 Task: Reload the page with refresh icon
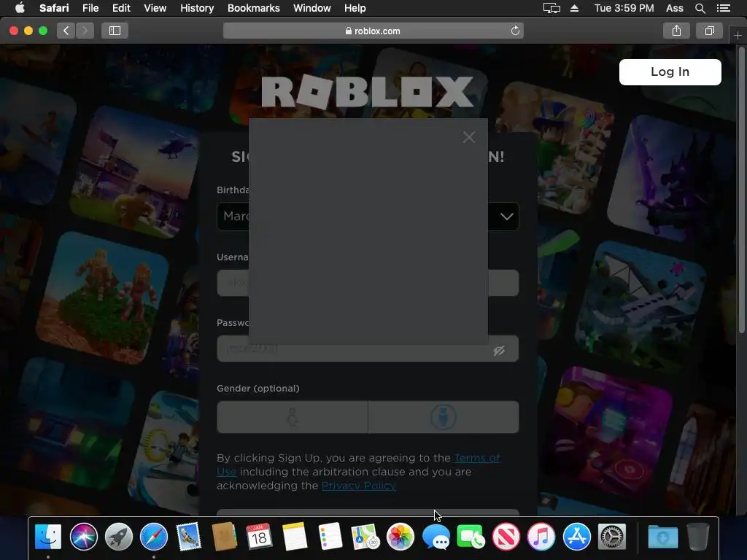pyautogui.click(x=515, y=31)
